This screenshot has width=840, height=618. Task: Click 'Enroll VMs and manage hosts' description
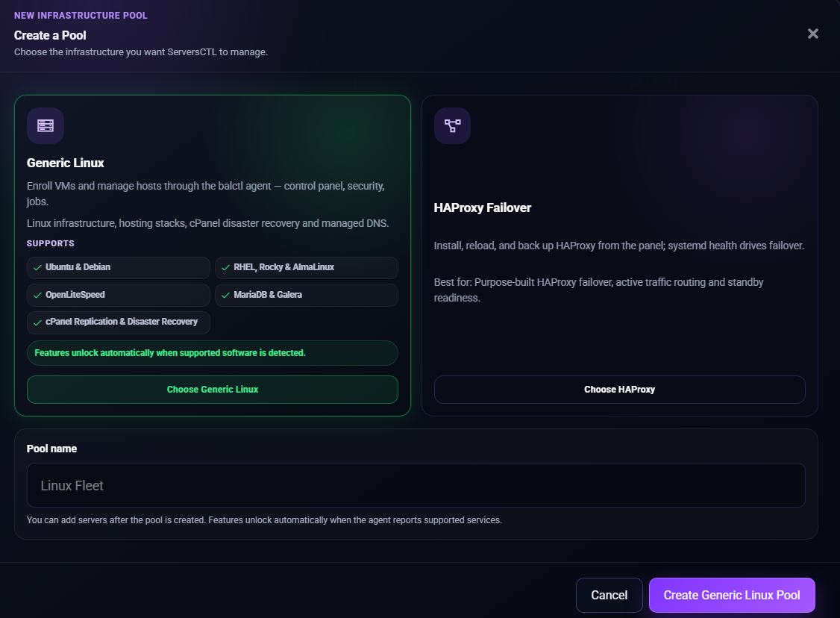206,193
